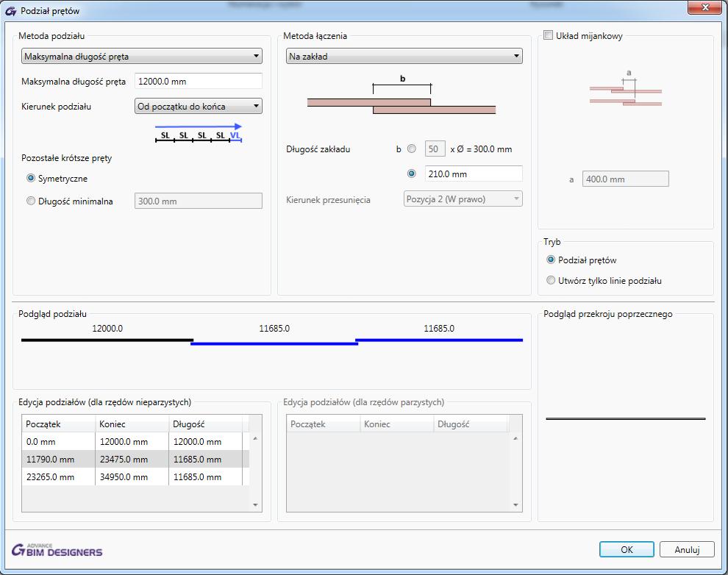Select the 34950.0 mm end cell
The image size is (728, 575).
click(132, 476)
